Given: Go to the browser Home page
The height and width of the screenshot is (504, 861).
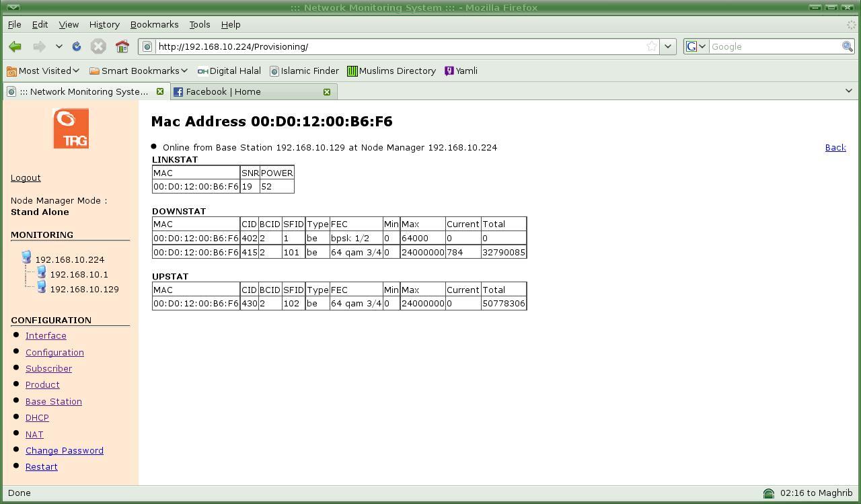Looking at the screenshot, I should [122, 46].
